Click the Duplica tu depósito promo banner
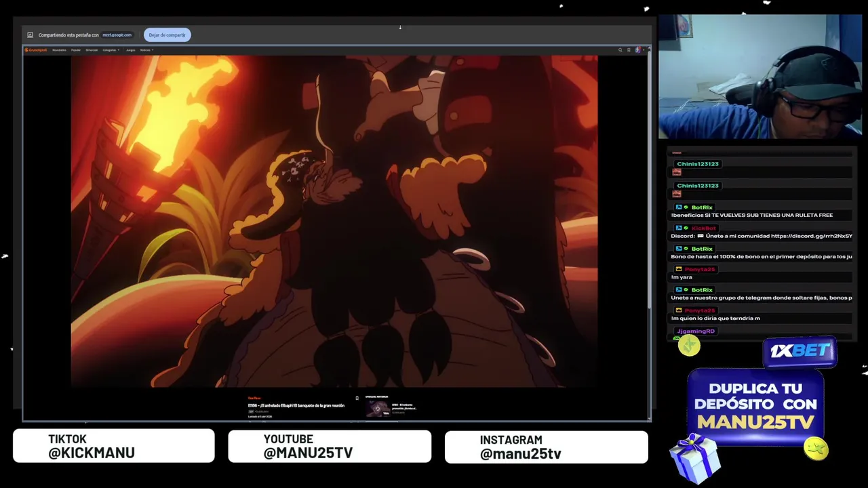This screenshot has width=868, height=488. point(756,408)
